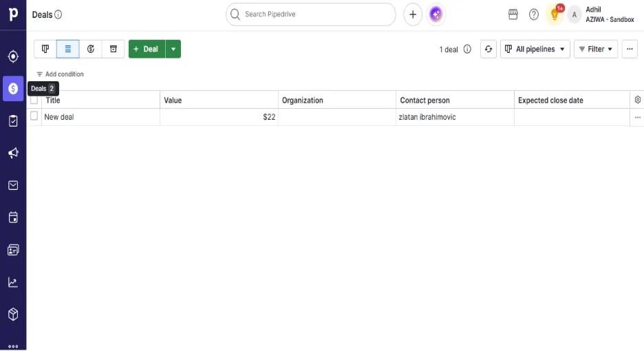Viewport: 644px width, 351px height.
Task: Switch to forecast view
Action: point(91,49)
